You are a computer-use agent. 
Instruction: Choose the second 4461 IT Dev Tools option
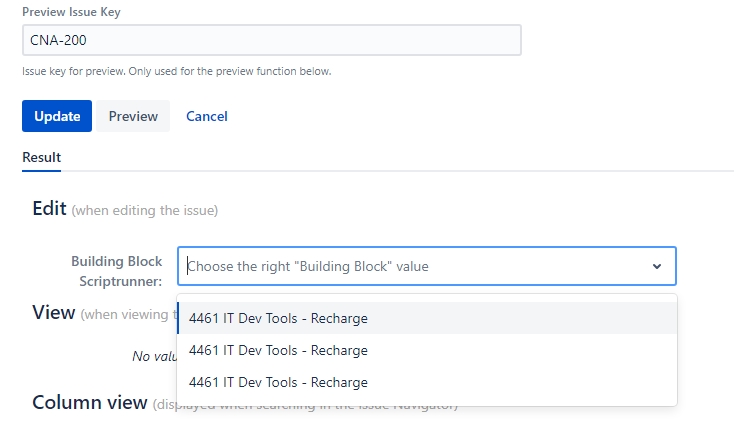[x=278, y=350]
